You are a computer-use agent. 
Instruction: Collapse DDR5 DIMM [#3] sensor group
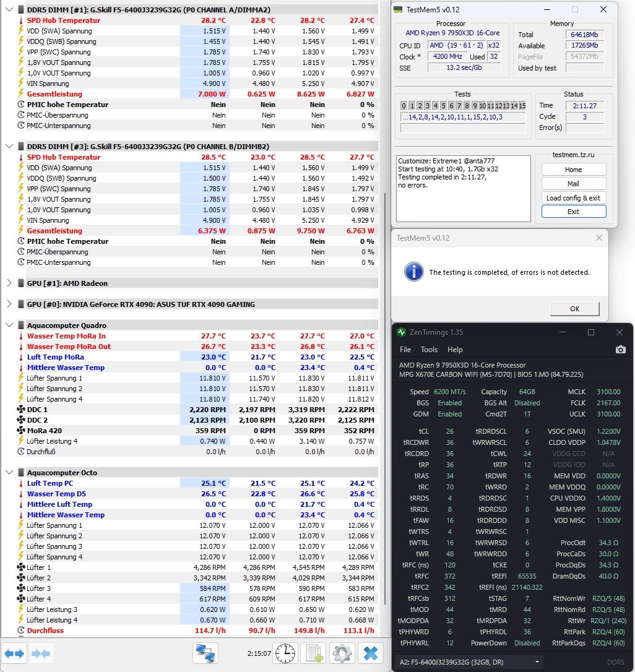(x=9, y=146)
